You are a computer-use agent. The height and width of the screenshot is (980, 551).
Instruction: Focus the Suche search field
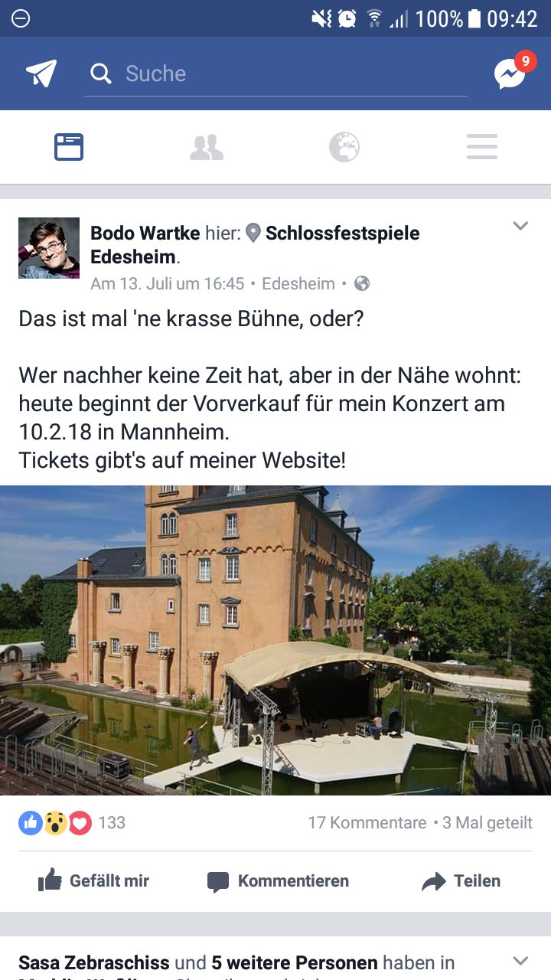(275, 74)
